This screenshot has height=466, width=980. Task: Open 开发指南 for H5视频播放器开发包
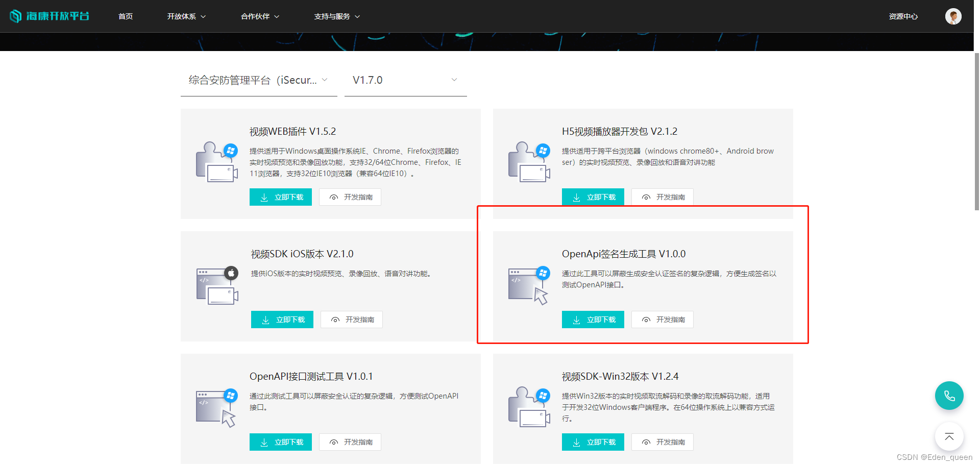point(663,197)
